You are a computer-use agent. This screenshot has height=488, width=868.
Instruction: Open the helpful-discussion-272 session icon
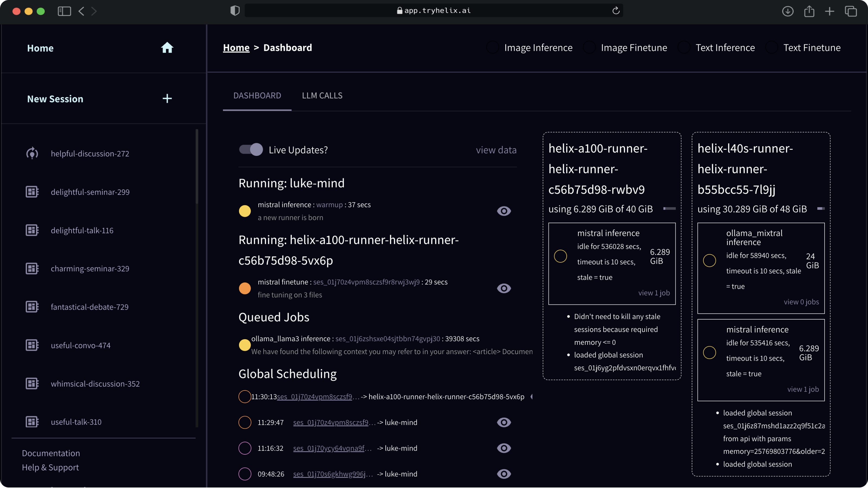pos(32,153)
